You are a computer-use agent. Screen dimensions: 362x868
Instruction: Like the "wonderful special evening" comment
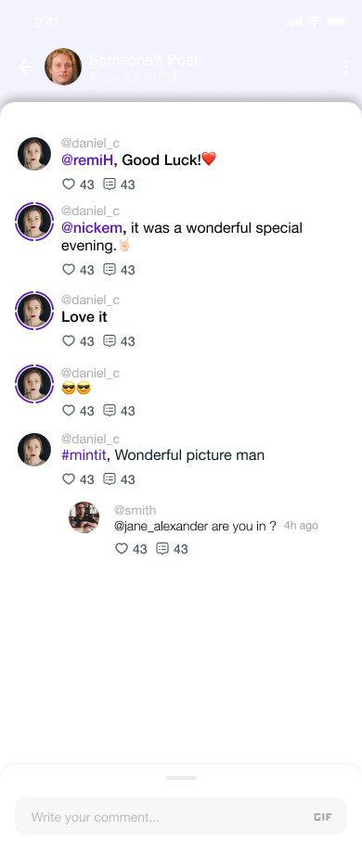coord(68,269)
